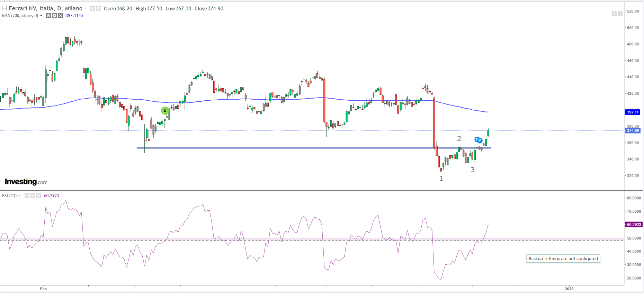Click the move pane down arrow icon
The height and width of the screenshot is (293, 644).
coord(614,13)
